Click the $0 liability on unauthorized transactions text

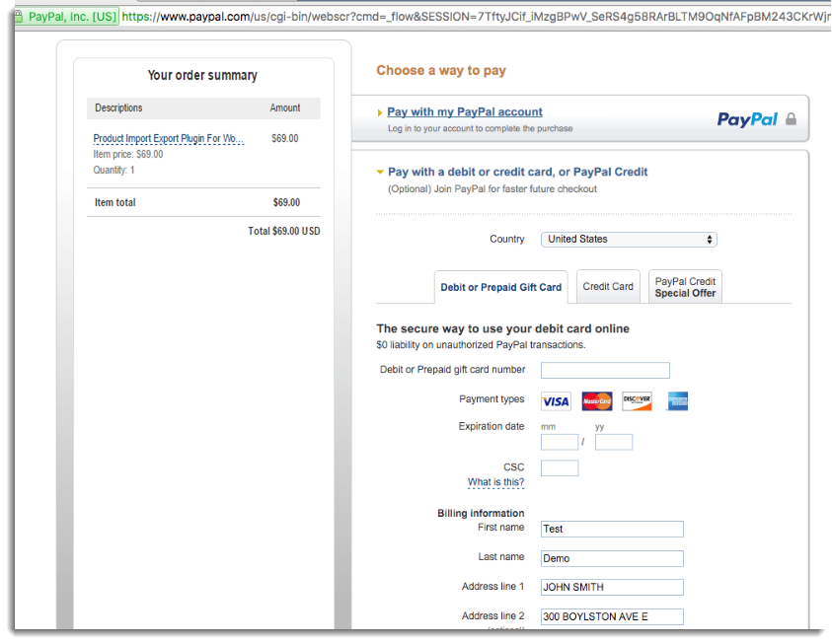(481, 345)
